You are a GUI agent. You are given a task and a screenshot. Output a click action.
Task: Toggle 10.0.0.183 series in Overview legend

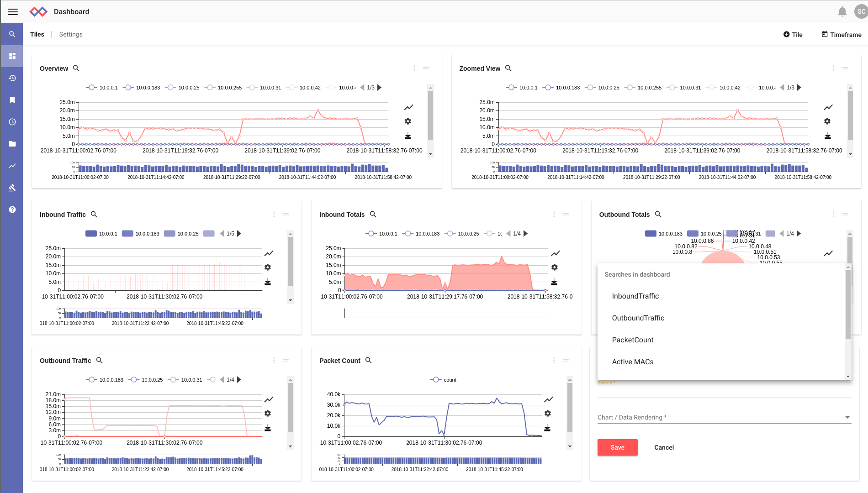click(142, 88)
